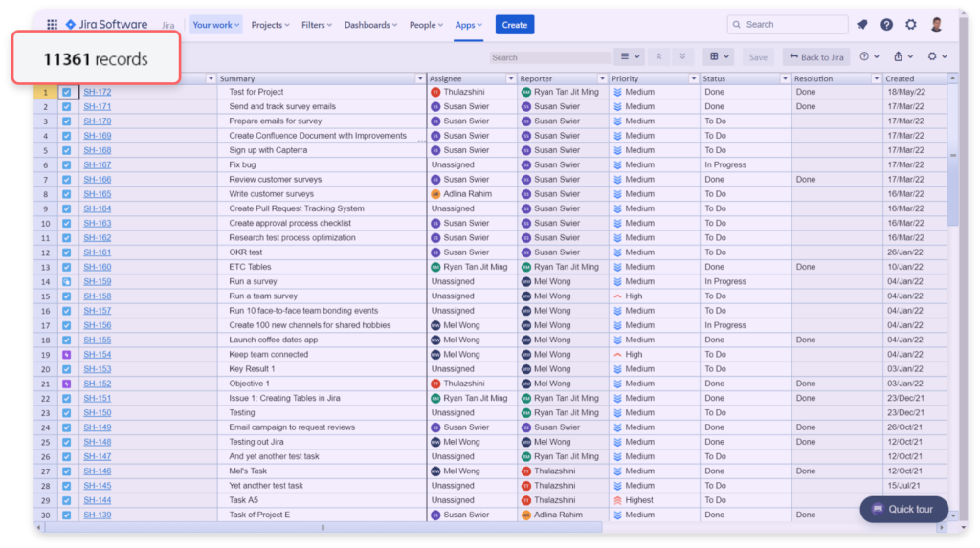The image size is (980, 548).
Task: Open the user profile avatar
Action: (x=936, y=24)
